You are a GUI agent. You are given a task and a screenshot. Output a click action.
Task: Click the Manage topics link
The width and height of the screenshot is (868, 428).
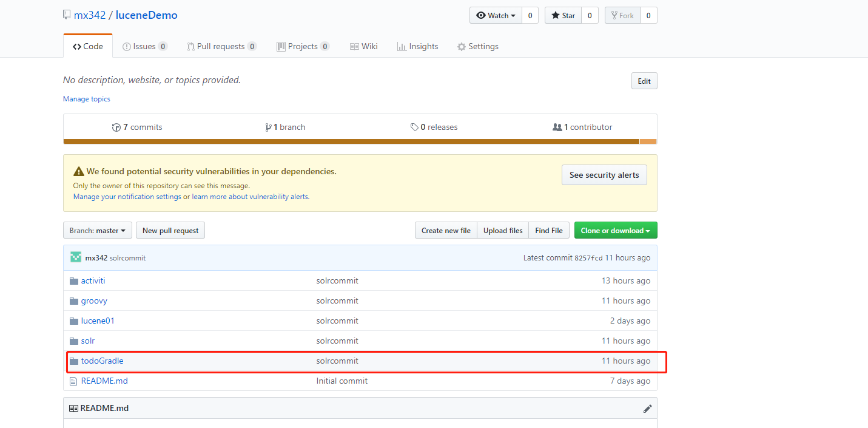click(x=87, y=99)
